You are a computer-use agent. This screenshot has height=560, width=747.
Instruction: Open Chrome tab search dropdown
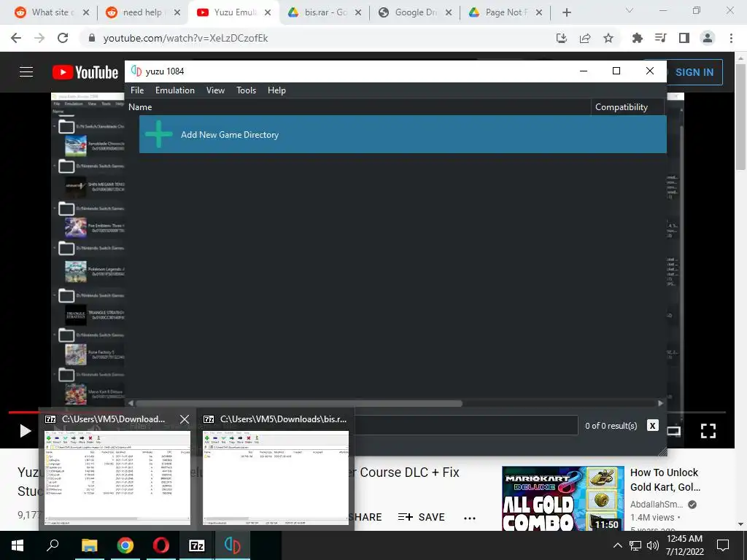pyautogui.click(x=630, y=10)
